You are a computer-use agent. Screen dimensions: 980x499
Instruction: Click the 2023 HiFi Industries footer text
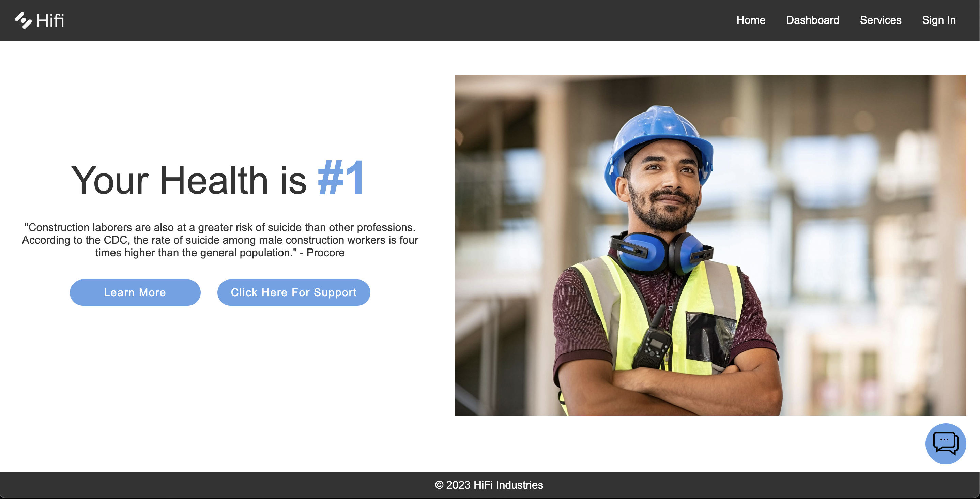(x=494, y=485)
